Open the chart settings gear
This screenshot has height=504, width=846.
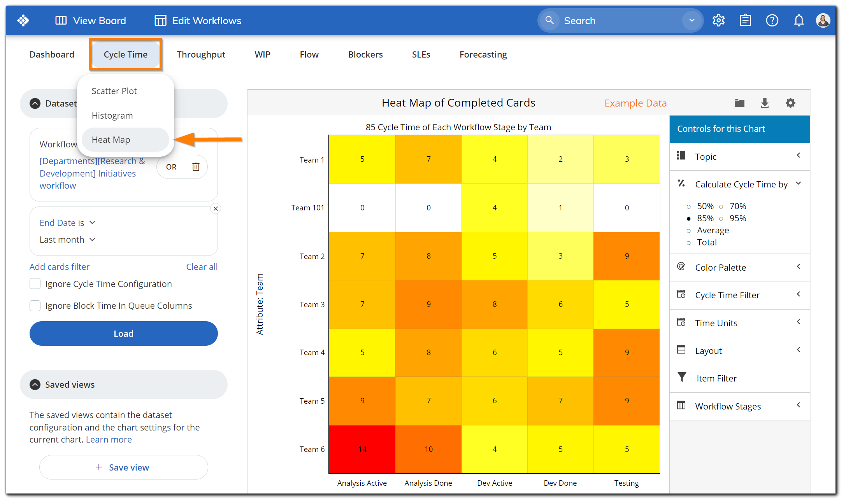click(x=790, y=103)
